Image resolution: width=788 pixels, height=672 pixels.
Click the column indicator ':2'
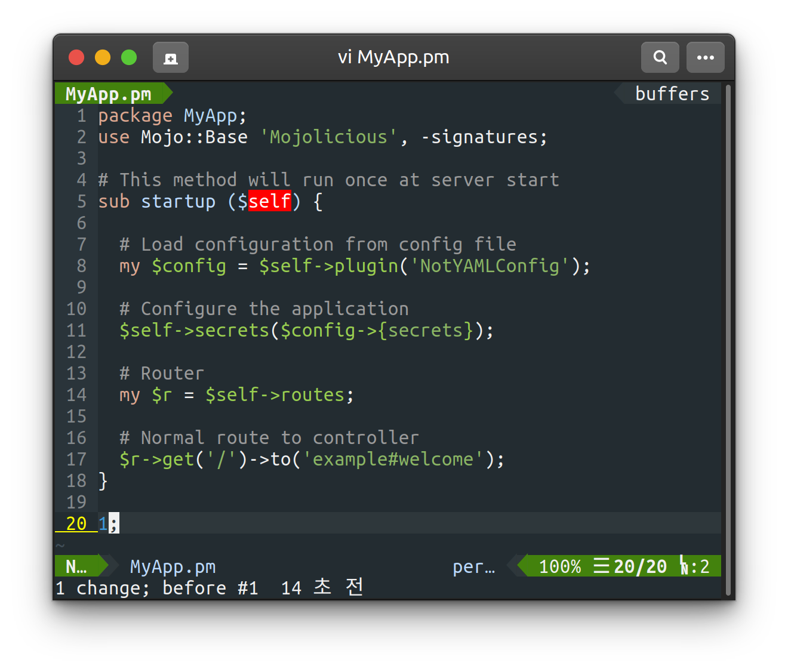pyautogui.click(x=700, y=566)
